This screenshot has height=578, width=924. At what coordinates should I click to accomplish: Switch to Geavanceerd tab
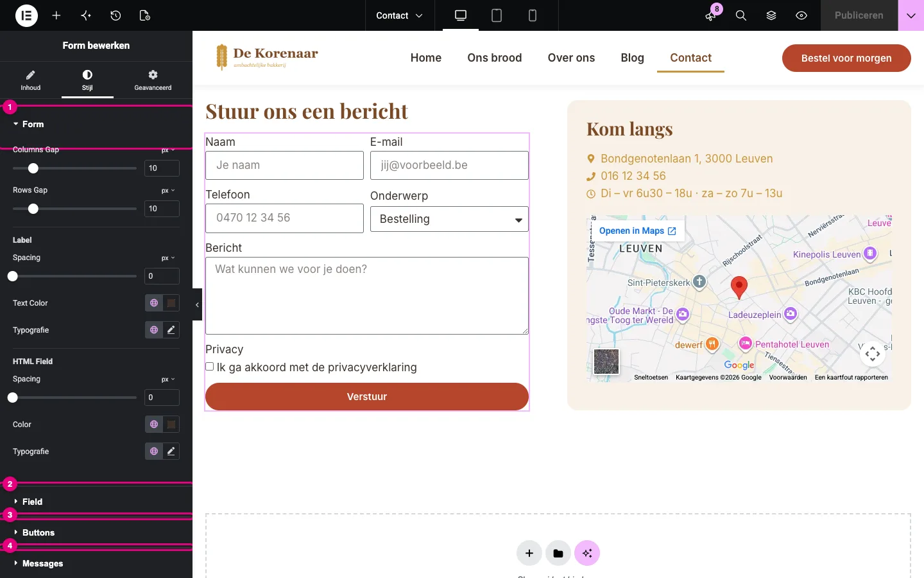click(x=153, y=80)
